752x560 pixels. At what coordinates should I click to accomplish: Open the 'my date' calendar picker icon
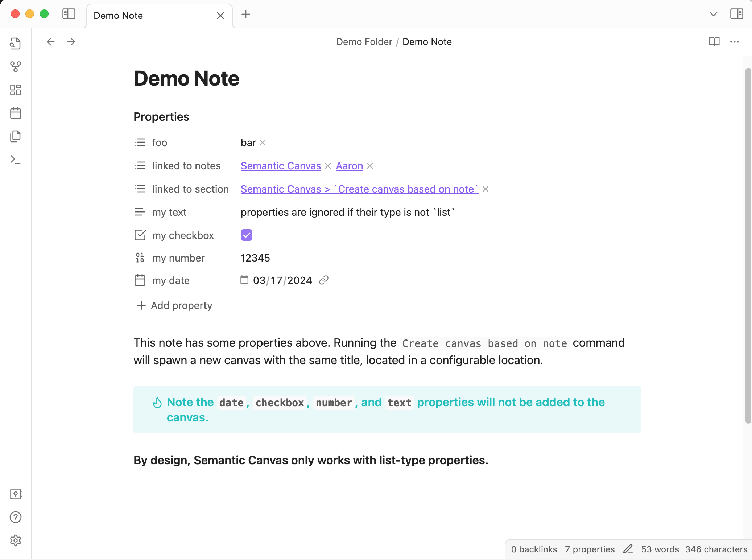[244, 280]
